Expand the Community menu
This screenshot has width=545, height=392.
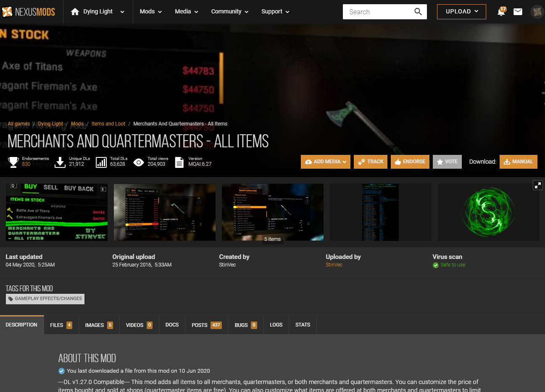click(230, 12)
